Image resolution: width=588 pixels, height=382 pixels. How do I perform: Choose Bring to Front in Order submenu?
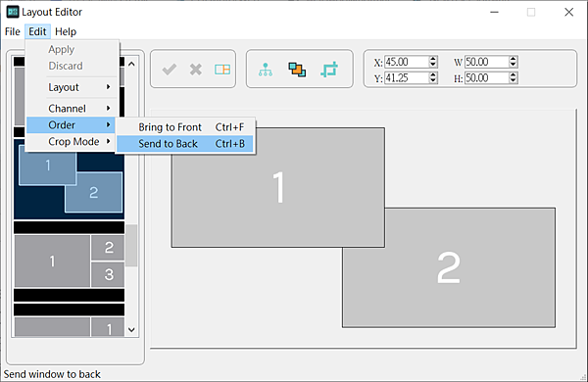click(x=185, y=127)
